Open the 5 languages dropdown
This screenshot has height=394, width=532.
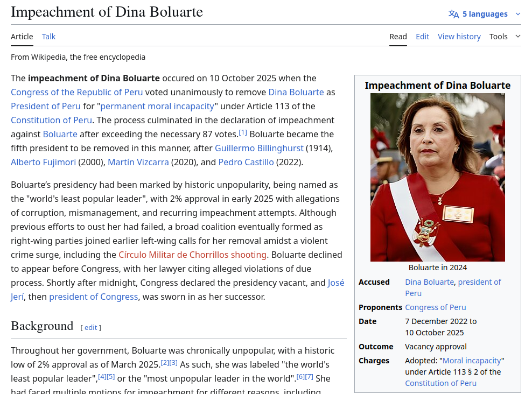[x=485, y=14]
